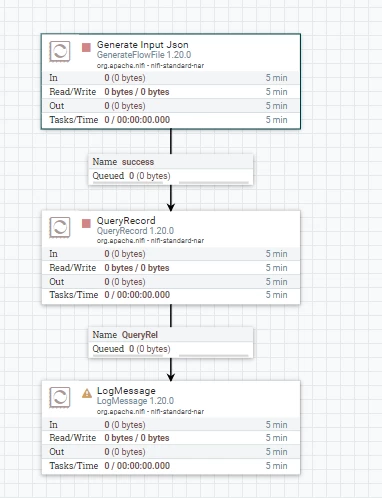Click the Read/Write row of LogMessage
The image size is (382, 498).
tap(171, 438)
